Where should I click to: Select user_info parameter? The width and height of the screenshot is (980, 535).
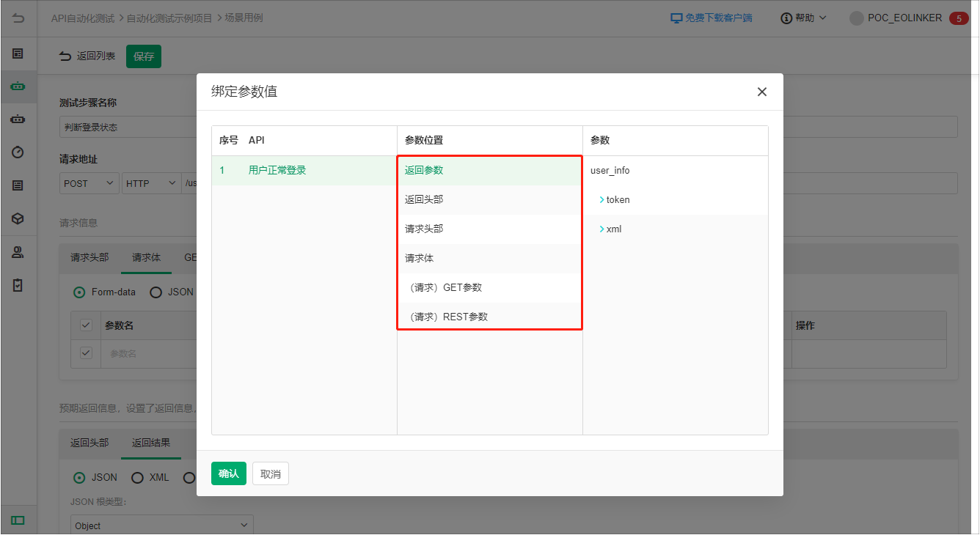pyautogui.click(x=610, y=170)
